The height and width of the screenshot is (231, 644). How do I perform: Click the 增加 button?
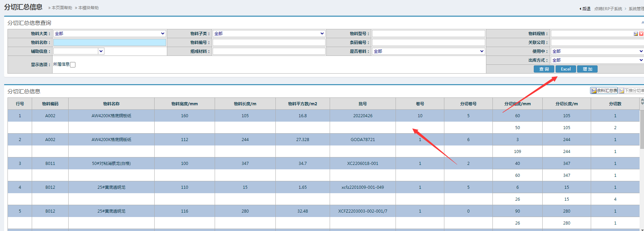tap(587, 69)
